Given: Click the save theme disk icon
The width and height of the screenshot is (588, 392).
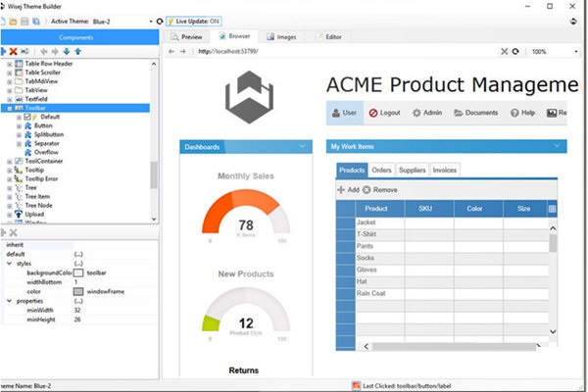Looking at the screenshot, I should [24, 22].
